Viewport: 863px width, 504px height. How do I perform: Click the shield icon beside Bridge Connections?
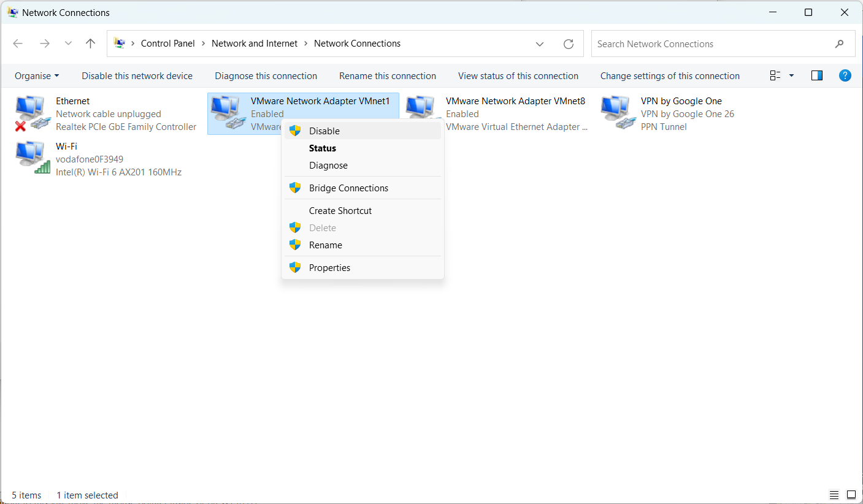pos(295,188)
